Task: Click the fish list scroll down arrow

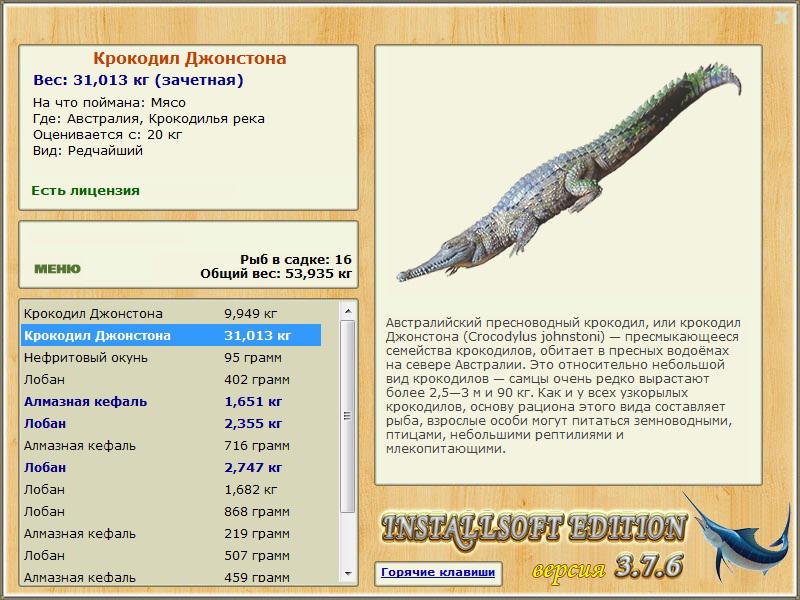Action: (x=348, y=573)
